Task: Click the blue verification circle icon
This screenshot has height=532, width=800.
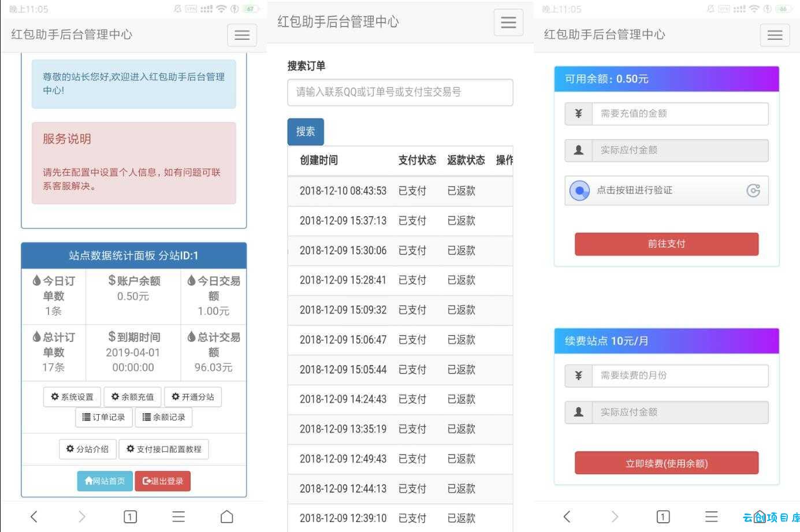Action: 580,191
